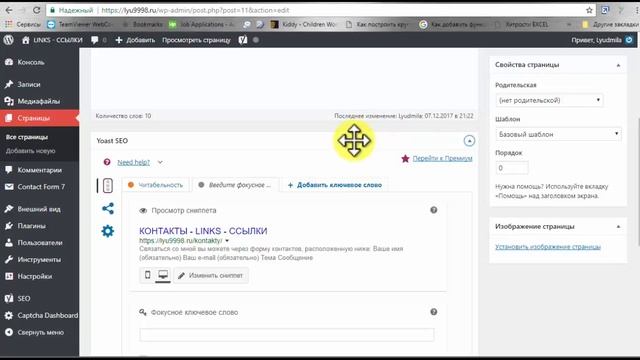Click the Порядок number field
Viewport: 640px width, 360px height.
(512, 168)
